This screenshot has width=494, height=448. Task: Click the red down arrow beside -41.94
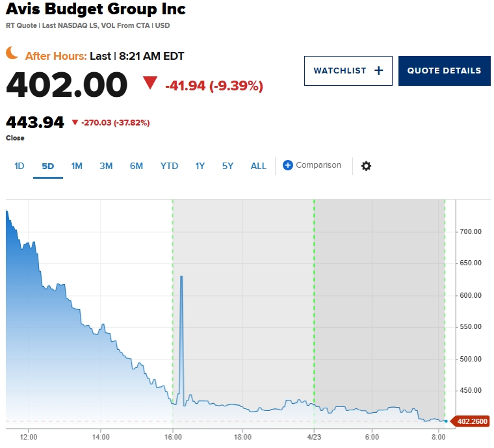pos(151,83)
